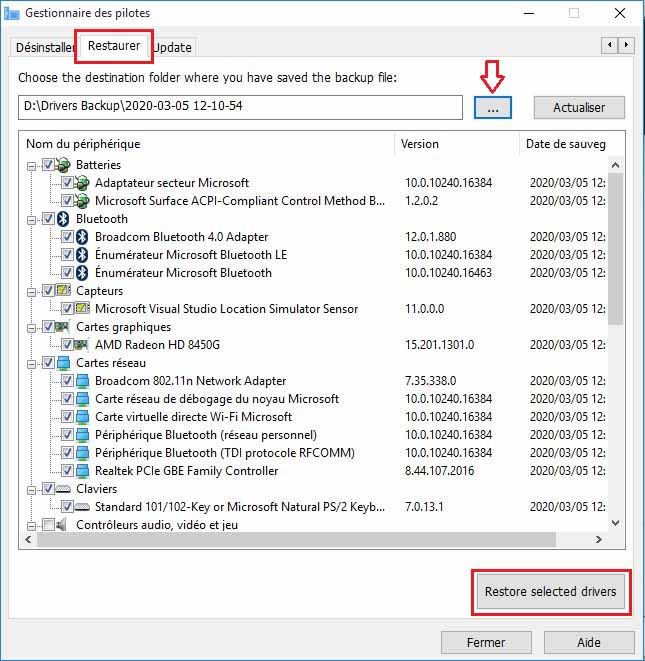Click the Cartes graphiques category icon

(x=63, y=327)
